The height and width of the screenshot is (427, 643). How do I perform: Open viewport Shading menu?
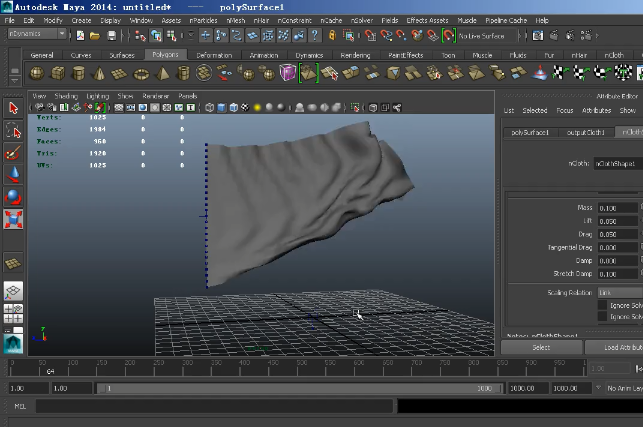pyautogui.click(x=66, y=96)
